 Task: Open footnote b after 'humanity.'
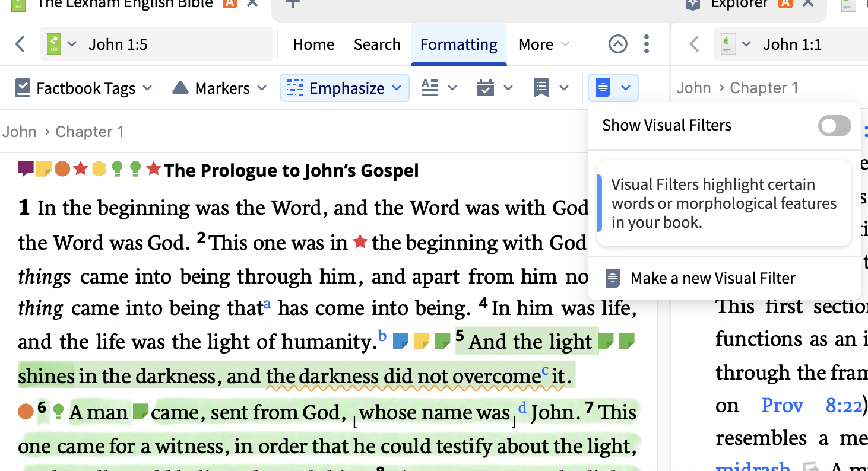click(x=382, y=336)
